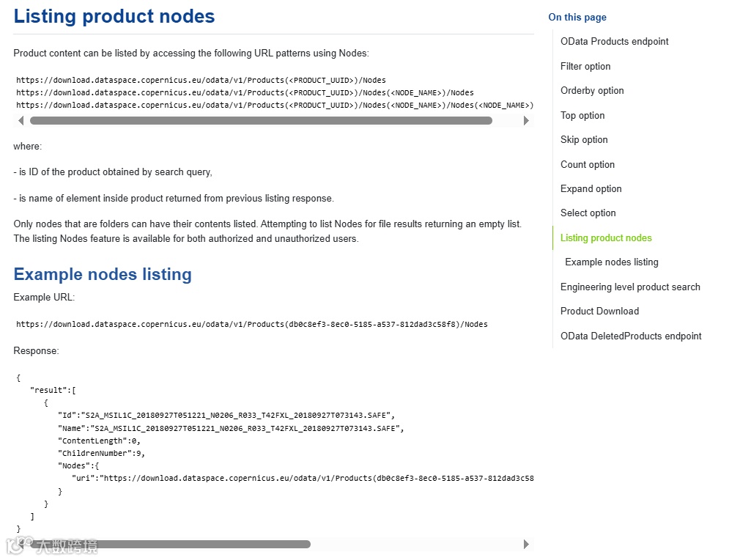Click left scroll arrow of URL patterns code block
This screenshot has height=560, width=751.
(x=21, y=121)
